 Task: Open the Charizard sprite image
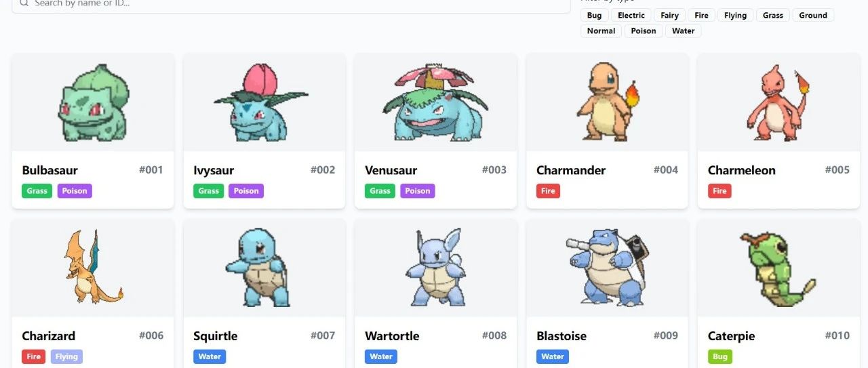tap(93, 268)
